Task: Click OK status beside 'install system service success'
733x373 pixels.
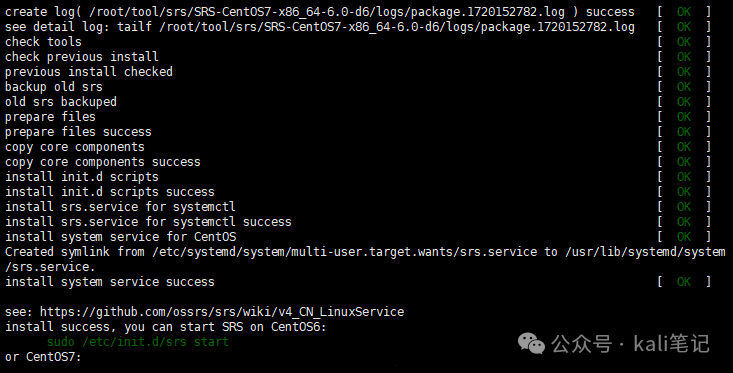Action: tap(683, 281)
